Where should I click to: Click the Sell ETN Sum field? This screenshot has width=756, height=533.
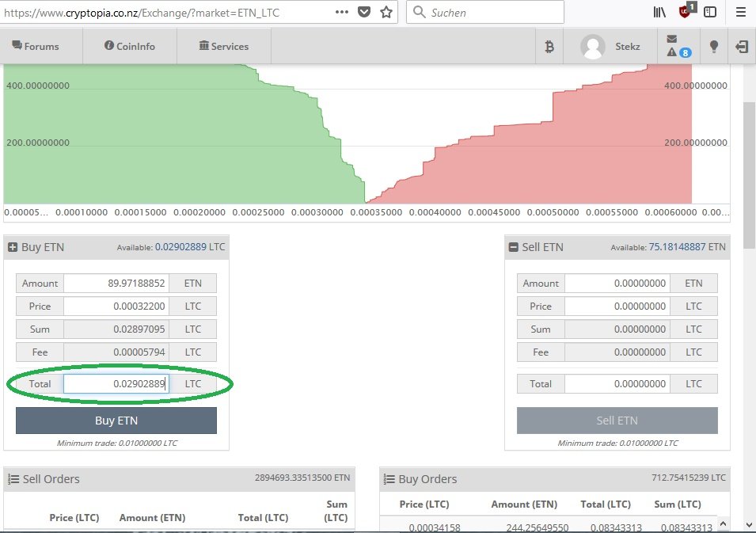click(x=617, y=329)
